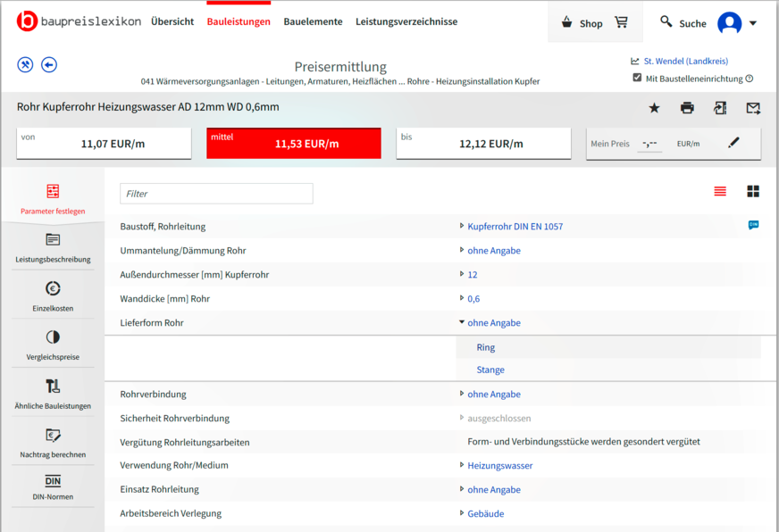779x532 pixels.
Task: Switch to grid view of parameters
Action: tap(754, 191)
